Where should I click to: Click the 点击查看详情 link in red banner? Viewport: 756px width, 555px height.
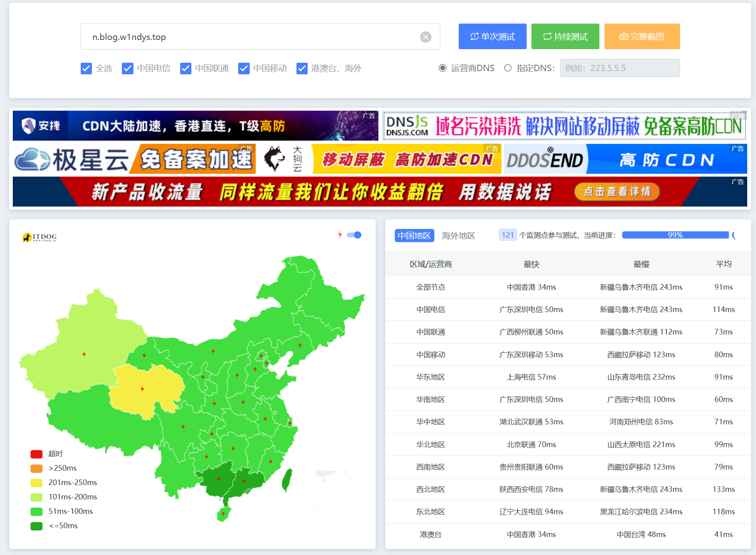coord(617,191)
